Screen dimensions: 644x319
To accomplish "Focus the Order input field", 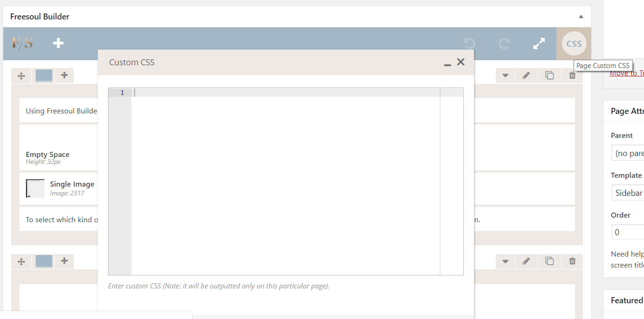I will click(628, 232).
